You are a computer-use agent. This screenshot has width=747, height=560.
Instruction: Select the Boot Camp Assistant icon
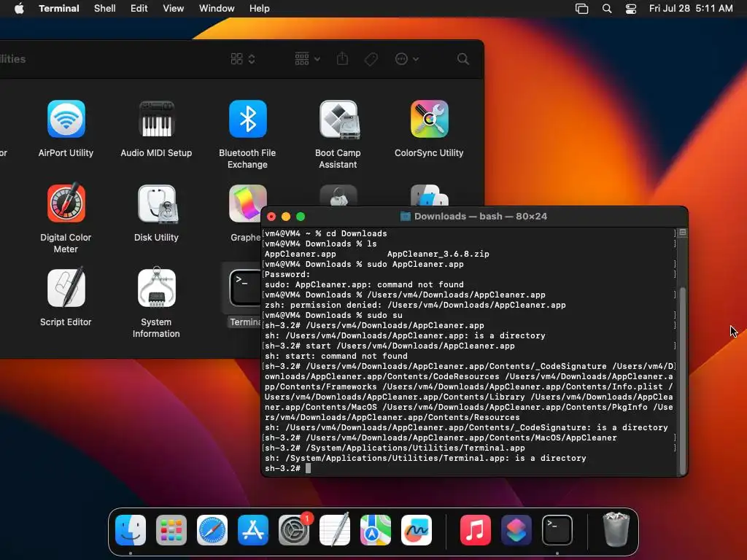pos(338,119)
